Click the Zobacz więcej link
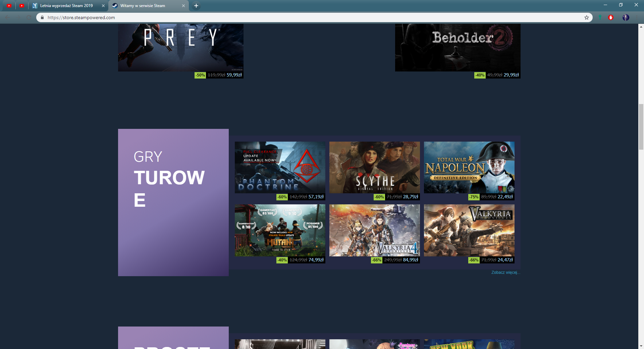This screenshot has height=349, width=644. click(x=506, y=272)
